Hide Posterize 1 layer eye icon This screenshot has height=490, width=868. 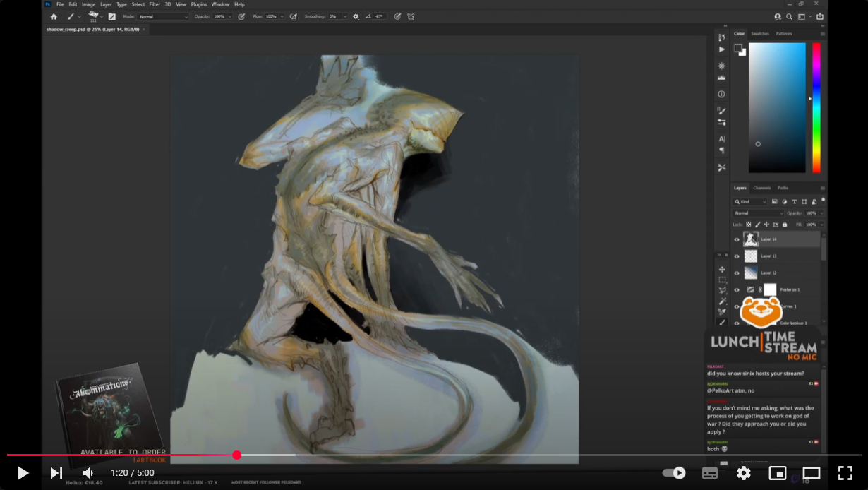737,289
